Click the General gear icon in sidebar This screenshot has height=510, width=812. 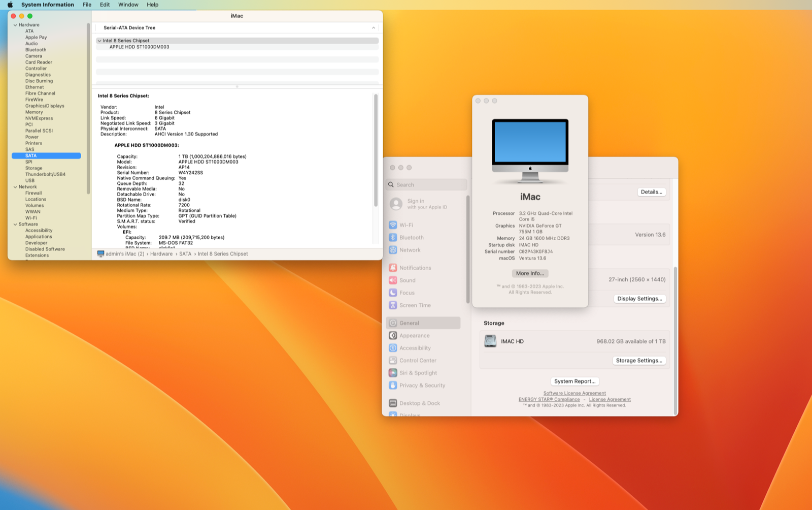(x=393, y=323)
